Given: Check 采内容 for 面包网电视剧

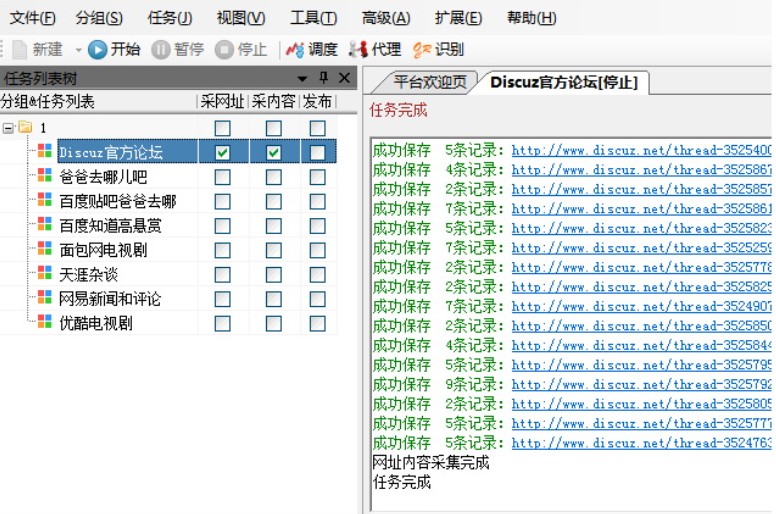Looking at the screenshot, I should (274, 250).
